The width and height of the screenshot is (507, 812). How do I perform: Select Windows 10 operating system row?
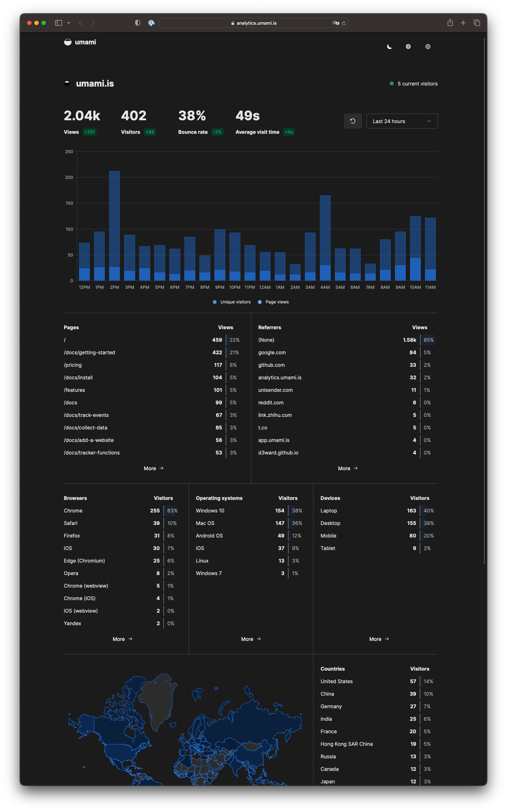point(251,511)
